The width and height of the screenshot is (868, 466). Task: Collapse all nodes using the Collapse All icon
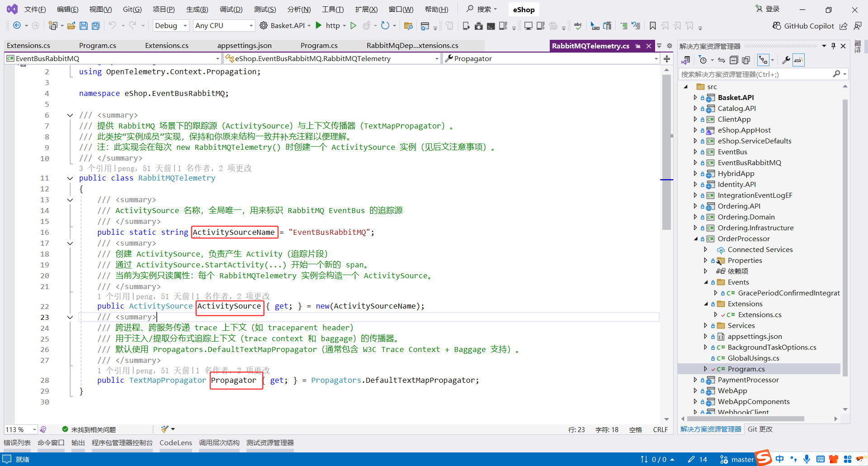coord(734,60)
